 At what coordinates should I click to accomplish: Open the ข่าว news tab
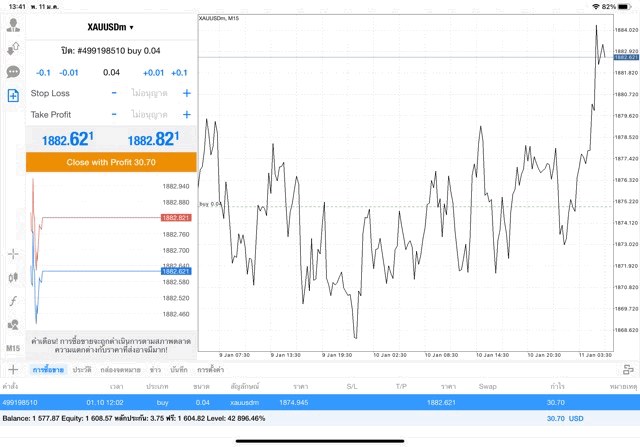(x=155, y=370)
